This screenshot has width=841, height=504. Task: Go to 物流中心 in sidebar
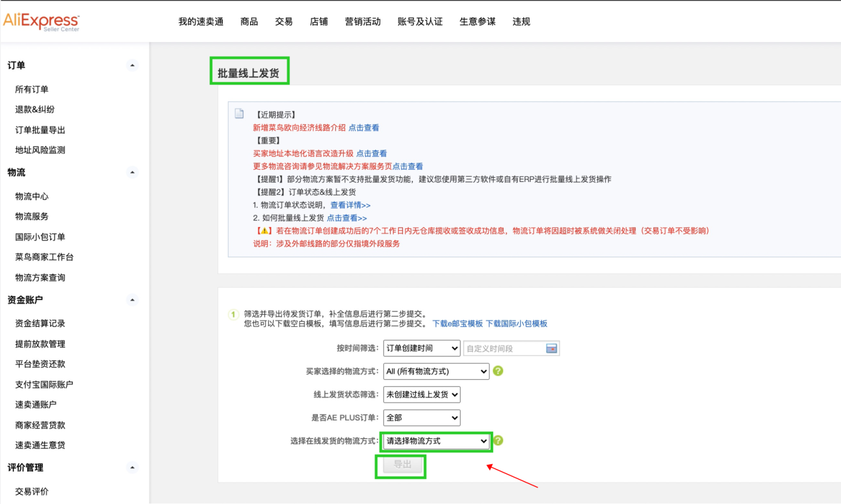click(32, 196)
